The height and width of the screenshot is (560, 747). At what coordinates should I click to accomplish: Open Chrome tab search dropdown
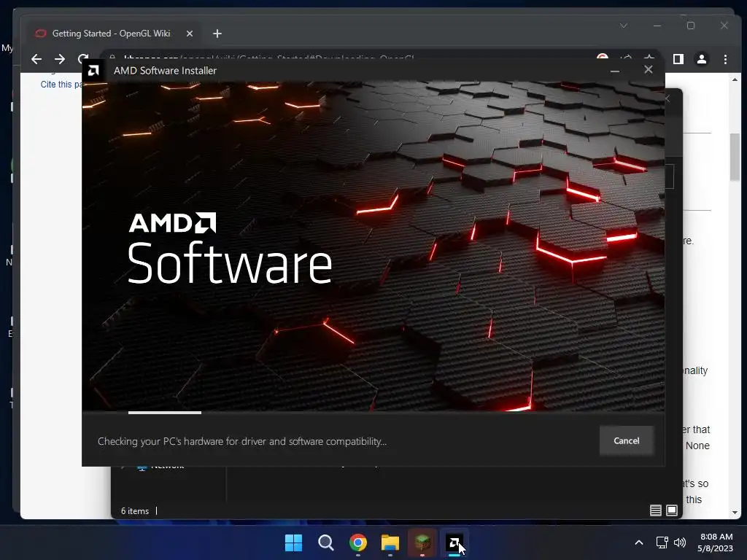tap(624, 26)
